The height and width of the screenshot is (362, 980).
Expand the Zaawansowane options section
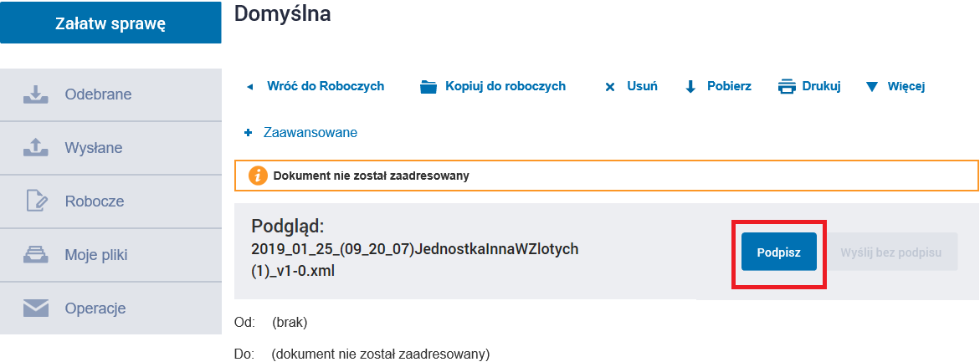point(301,133)
